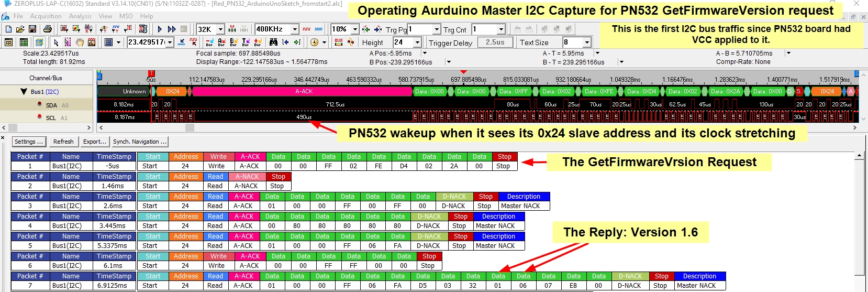Print the waveform using the printer icon
This screenshot has height=292, width=868.
click(48, 29)
